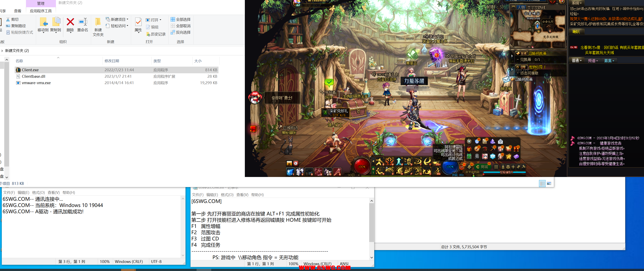644x271 pixels.
Task: Click Copy path (复制路径) in ribbon
Action: click(x=16, y=26)
